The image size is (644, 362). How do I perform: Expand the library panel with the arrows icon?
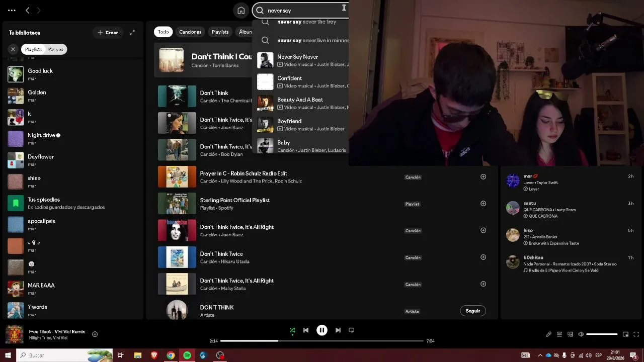tap(132, 33)
